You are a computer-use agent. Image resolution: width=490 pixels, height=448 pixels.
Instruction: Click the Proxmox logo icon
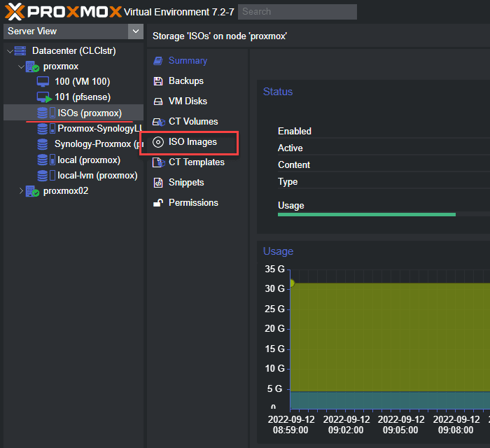15,12
